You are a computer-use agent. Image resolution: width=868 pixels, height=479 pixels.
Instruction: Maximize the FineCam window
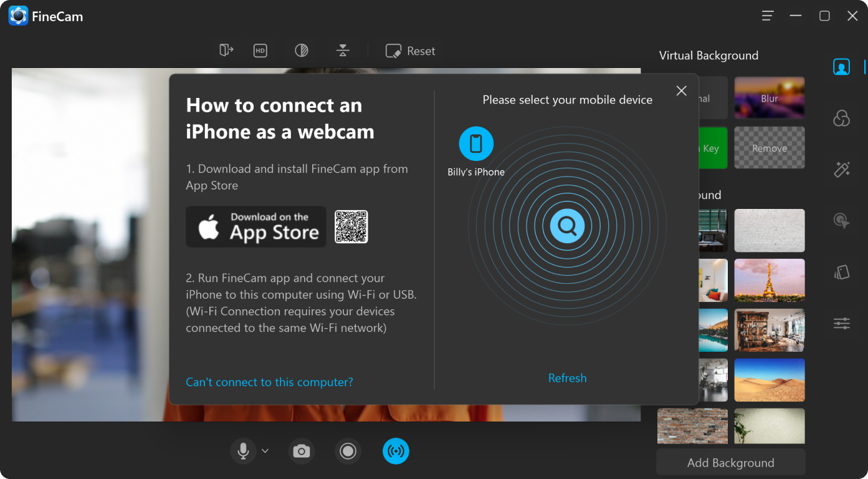pyautogui.click(x=824, y=16)
